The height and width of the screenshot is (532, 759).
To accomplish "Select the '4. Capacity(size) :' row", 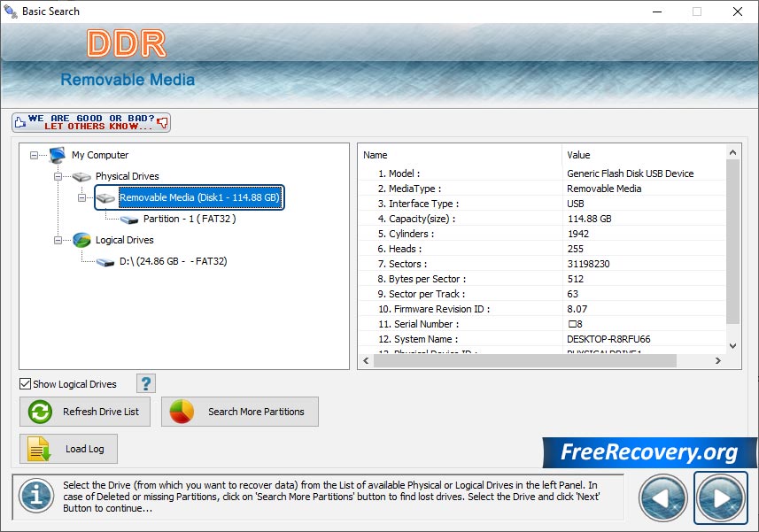I will coord(542,219).
